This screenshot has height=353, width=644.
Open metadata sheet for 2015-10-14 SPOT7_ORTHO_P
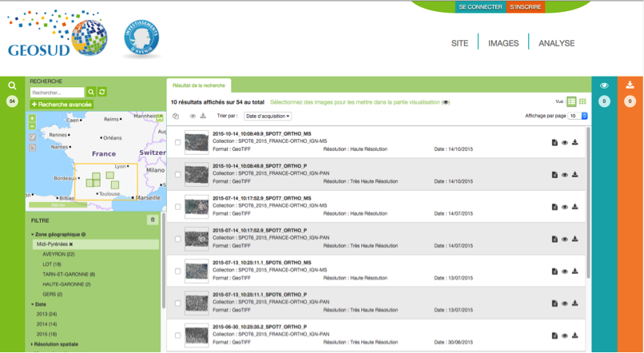click(555, 175)
